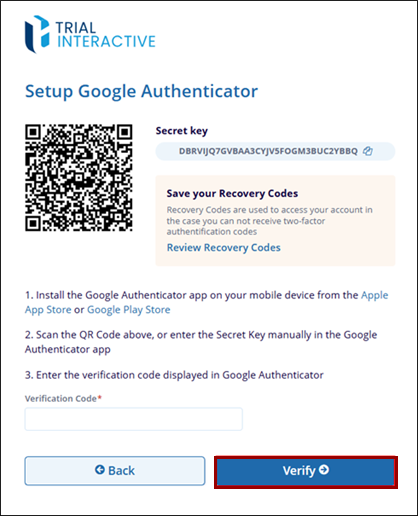Click the Setup Google Authenticator heading
This screenshot has width=418, height=516.
(142, 91)
